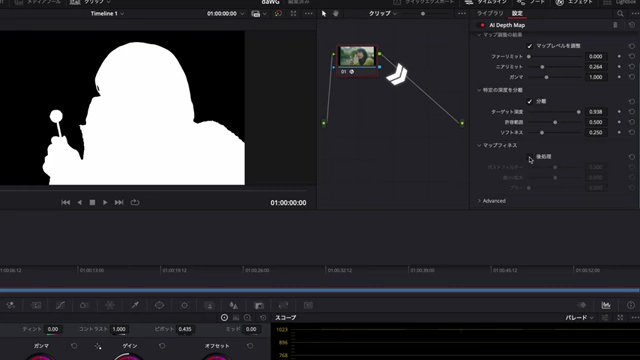Image resolution: width=640 pixels, height=360 pixels.
Task: Switch to the 設定 tab
Action: [517, 13]
